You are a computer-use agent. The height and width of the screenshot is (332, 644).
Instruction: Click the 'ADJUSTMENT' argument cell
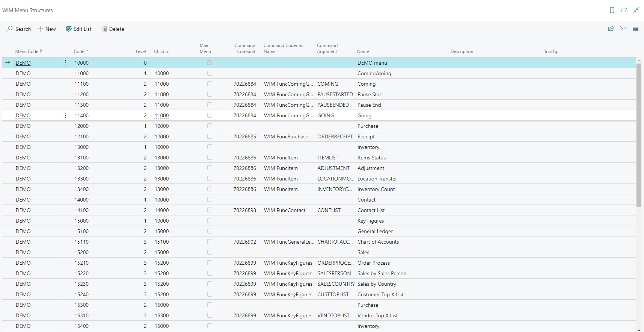pos(333,168)
